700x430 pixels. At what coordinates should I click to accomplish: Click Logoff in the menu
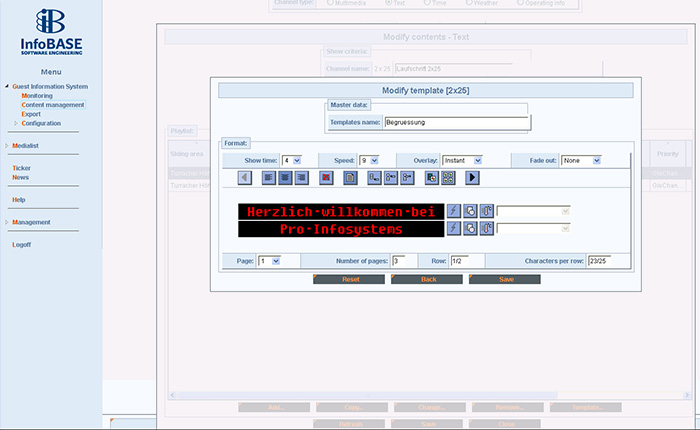coord(22,245)
